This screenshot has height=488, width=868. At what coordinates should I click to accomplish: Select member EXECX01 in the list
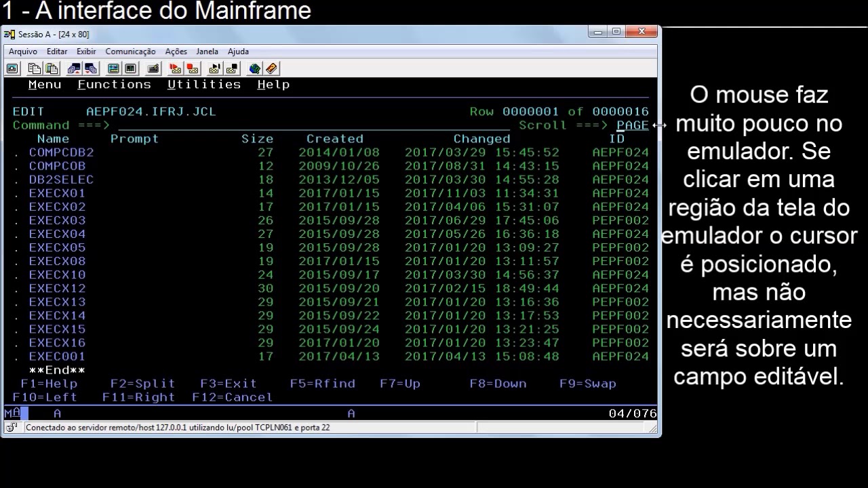(57, 193)
